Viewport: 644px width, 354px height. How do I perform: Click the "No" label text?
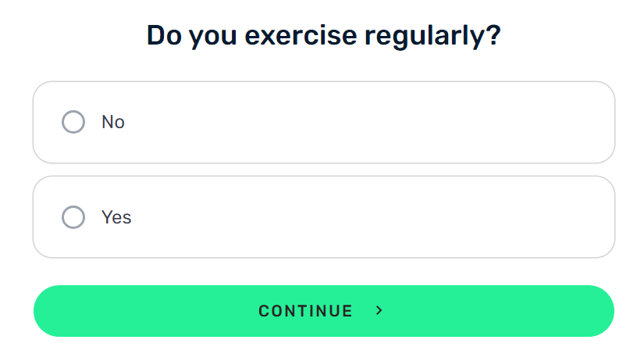point(113,122)
